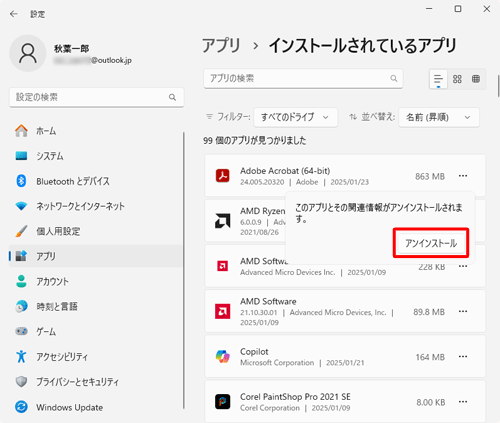
Task: Click the sidebar navigation scrollbar
Action: [184, 270]
